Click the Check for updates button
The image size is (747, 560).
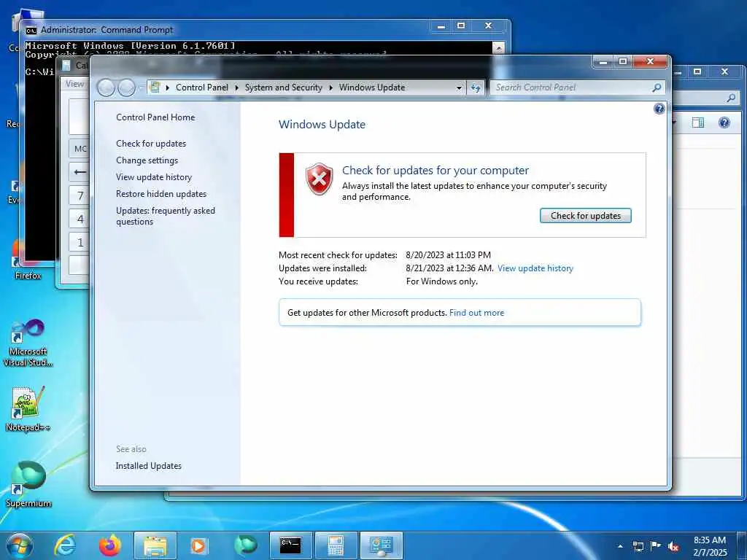586,216
